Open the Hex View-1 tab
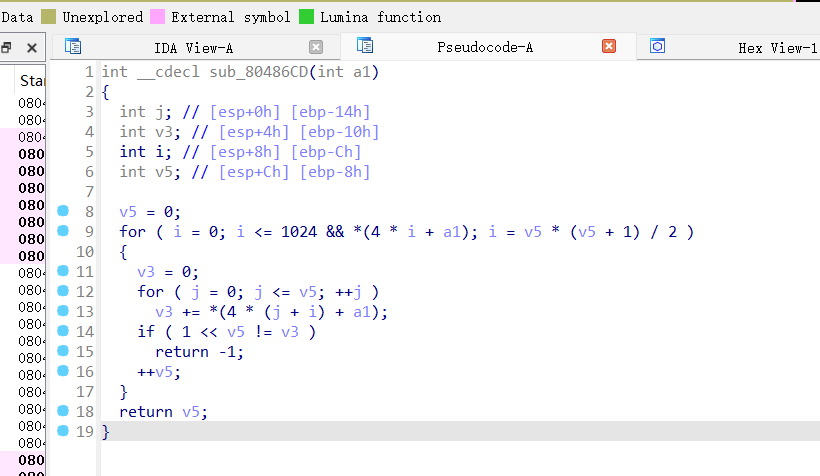This screenshot has height=476, width=820. tap(778, 48)
